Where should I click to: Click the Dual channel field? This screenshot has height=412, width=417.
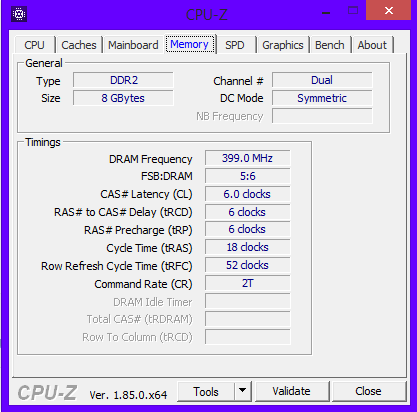322,80
